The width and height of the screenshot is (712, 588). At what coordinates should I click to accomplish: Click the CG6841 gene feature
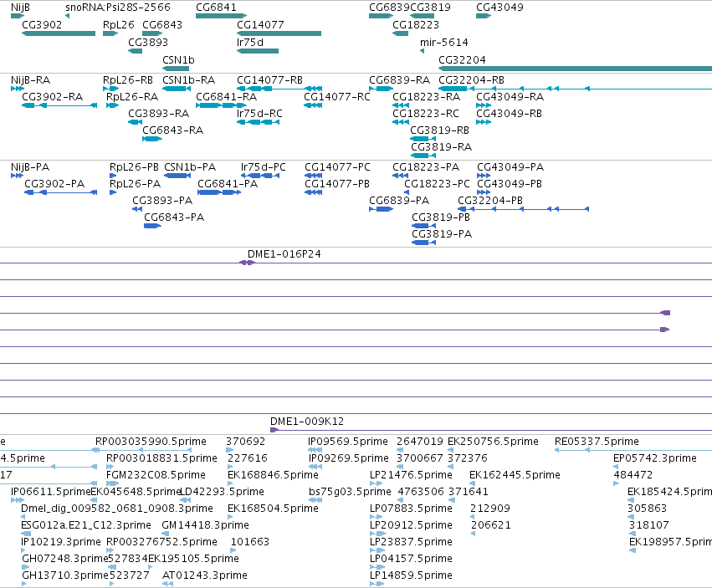(221, 16)
